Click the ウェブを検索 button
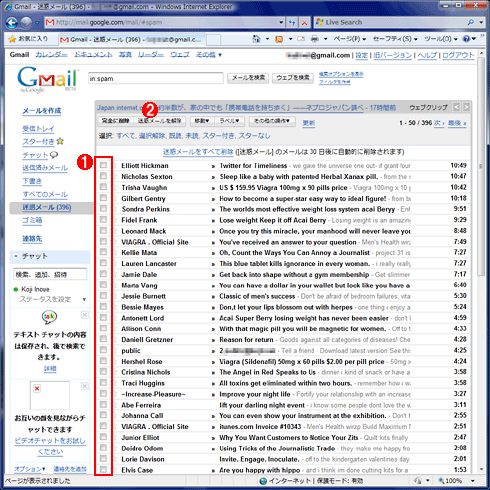This screenshot has height=490, width=490. tap(293, 78)
